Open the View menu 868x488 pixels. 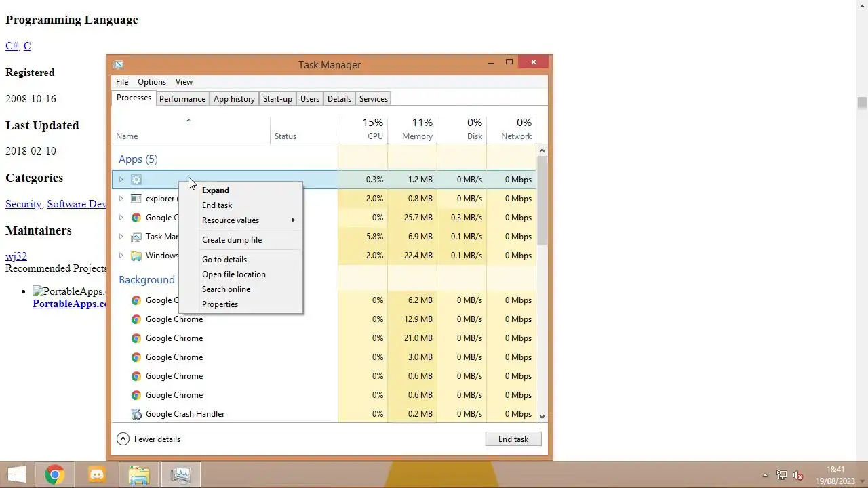coord(184,82)
